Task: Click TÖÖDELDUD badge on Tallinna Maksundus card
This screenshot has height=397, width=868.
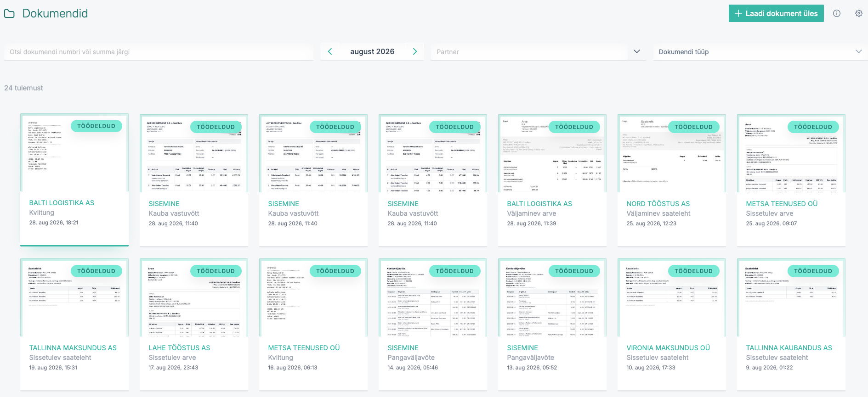Action: 96,271
